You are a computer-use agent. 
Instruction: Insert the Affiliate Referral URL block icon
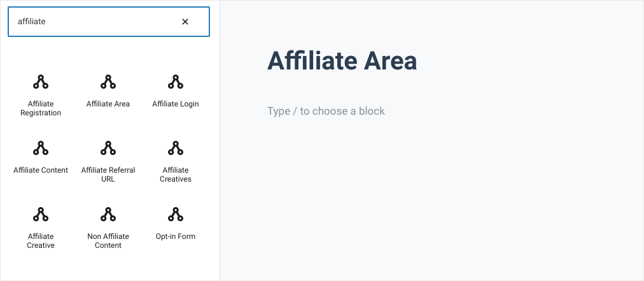click(x=108, y=148)
